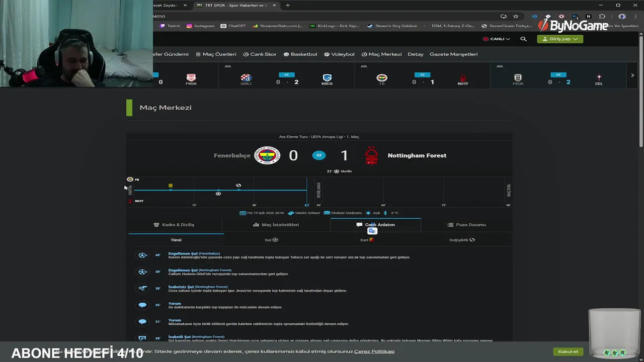
Task: Open Detay menu item
Action: [x=416, y=54]
